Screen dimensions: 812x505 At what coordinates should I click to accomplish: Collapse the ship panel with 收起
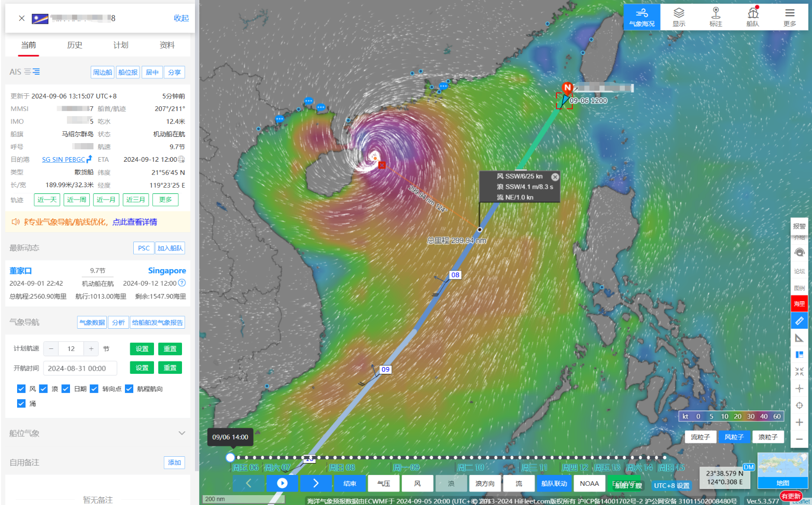tap(181, 18)
